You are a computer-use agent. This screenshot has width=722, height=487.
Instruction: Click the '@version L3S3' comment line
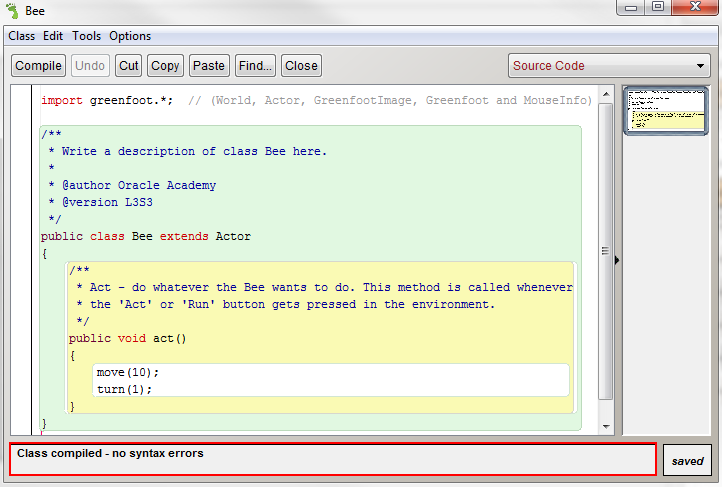(x=107, y=202)
